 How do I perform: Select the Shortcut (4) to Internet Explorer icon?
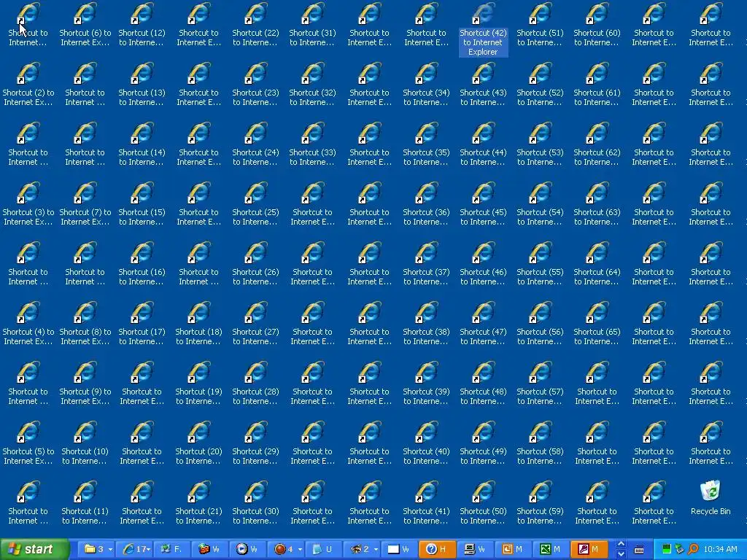[28, 323]
